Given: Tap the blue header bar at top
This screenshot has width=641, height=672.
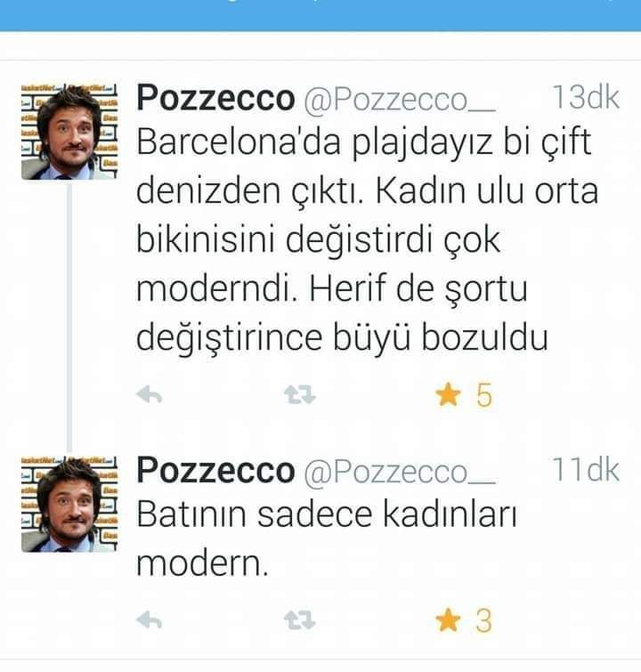Looking at the screenshot, I should (320, 15).
